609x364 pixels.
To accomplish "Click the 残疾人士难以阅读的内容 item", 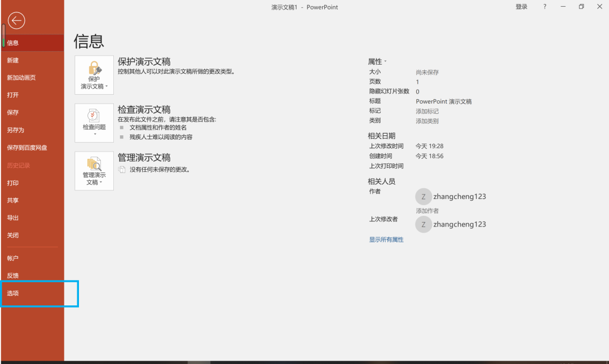I will click(161, 137).
